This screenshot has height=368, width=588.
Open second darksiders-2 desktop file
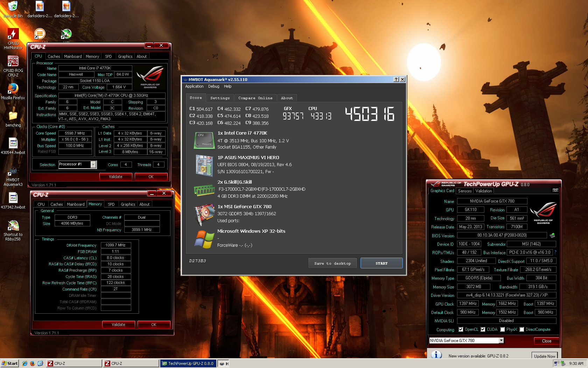66,9
